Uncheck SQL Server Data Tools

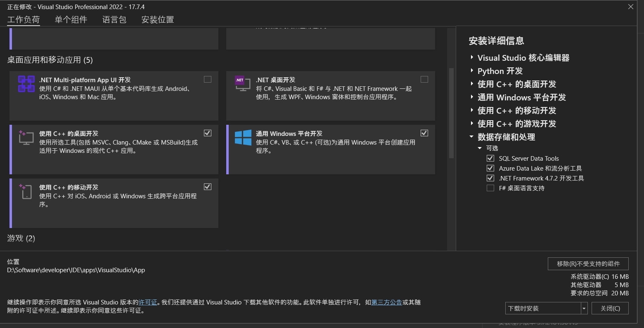490,158
